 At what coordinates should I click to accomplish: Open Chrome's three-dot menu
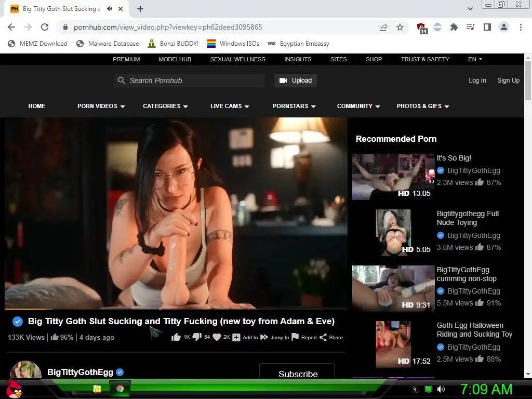[x=521, y=27]
